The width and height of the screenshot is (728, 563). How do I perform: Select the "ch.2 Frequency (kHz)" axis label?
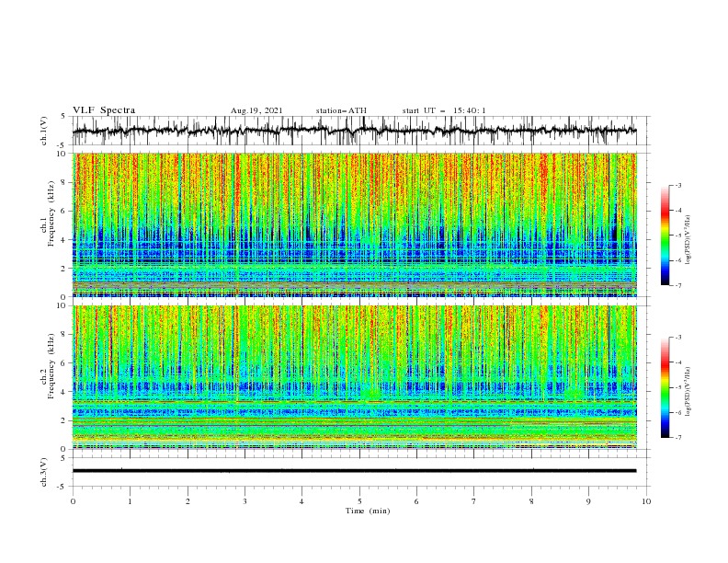click(48, 367)
